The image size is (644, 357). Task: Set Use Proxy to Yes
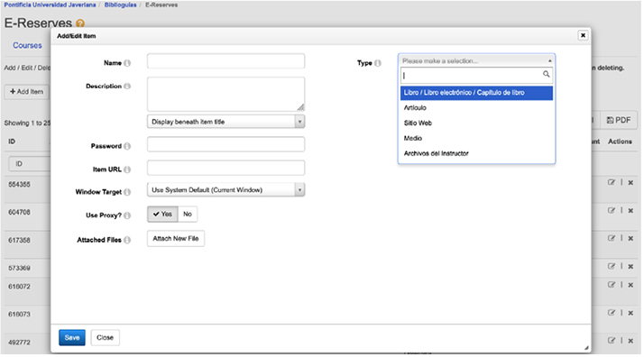click(162, 214)
